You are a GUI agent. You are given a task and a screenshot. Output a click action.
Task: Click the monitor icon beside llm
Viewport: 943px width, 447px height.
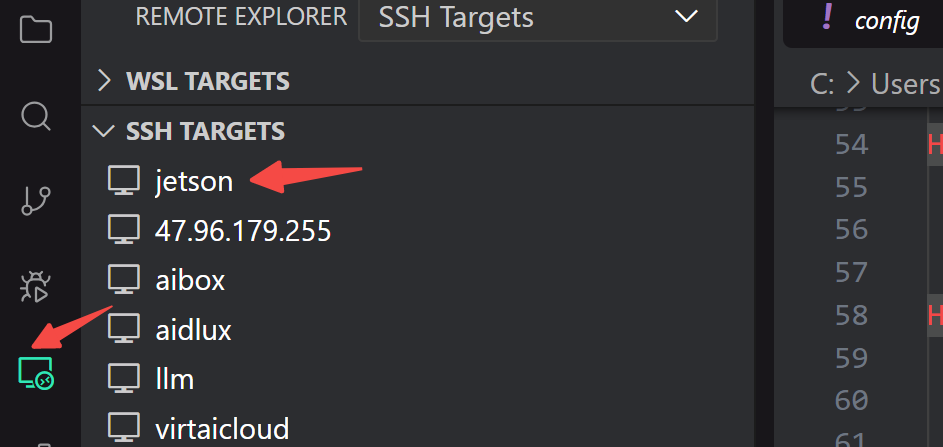click(x=124, y=378)
